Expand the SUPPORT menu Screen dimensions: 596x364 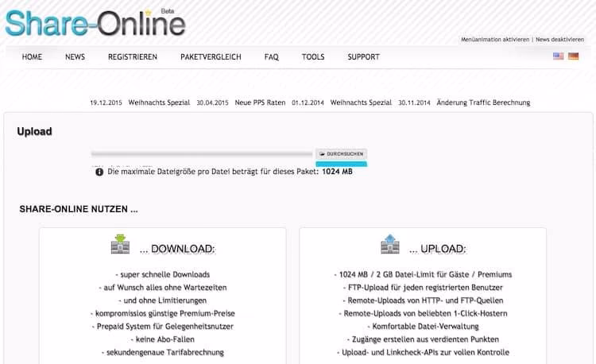coord(363,57)
